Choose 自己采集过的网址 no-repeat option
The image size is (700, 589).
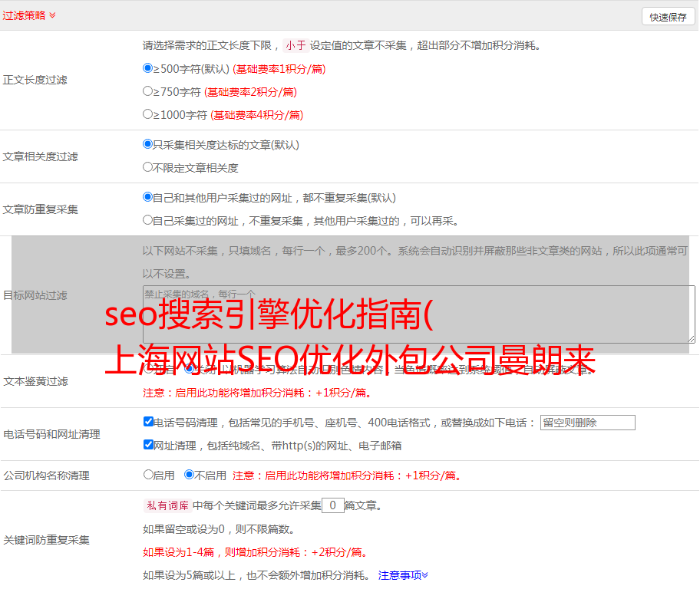148,220
